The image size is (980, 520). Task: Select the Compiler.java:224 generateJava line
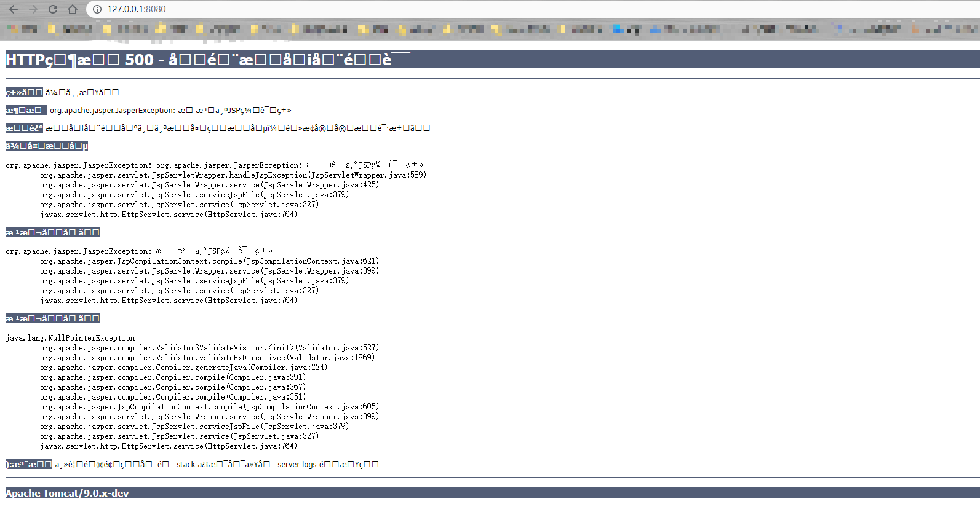pos(183,368)
